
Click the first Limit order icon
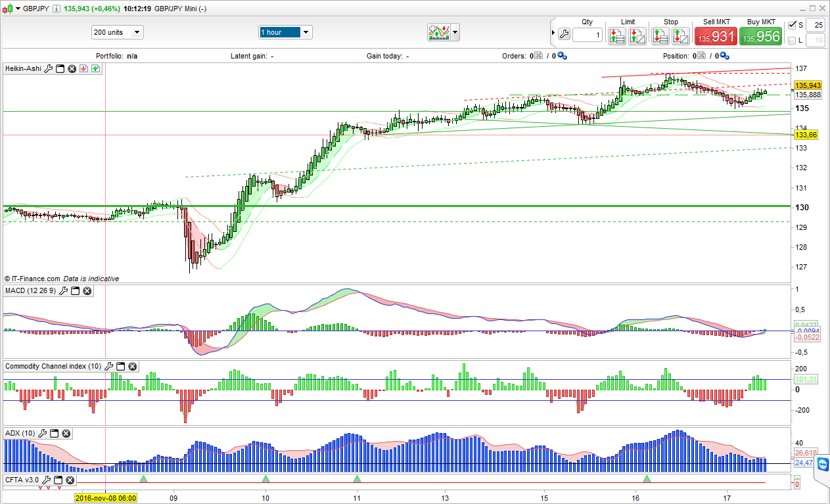coord(616,35)
